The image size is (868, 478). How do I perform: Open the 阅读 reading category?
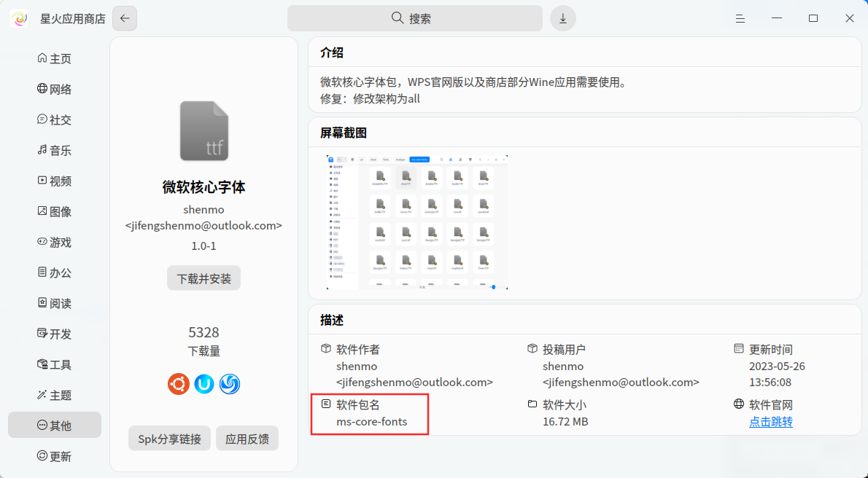point(54,303)
